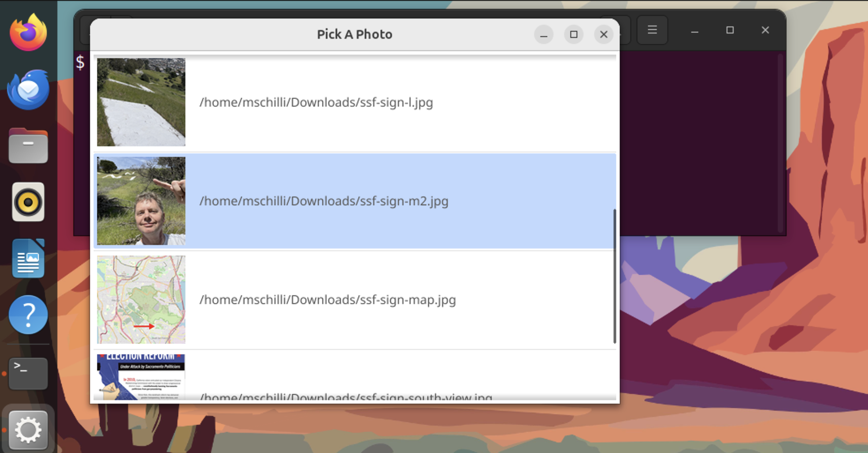Open the Files manager in dock
This screenshot has width=868, height=453.
click(28, 146)
